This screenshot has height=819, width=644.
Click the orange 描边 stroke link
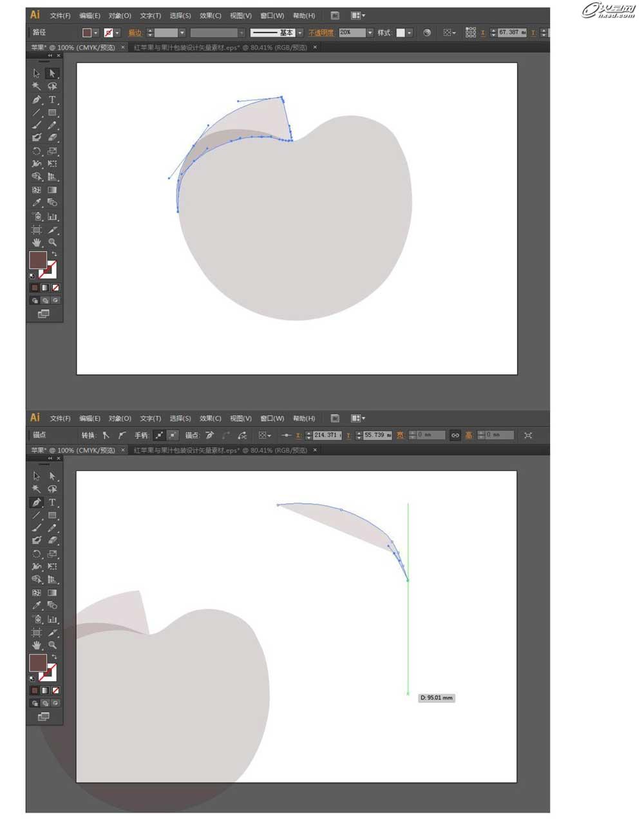[x=135, y=33]
